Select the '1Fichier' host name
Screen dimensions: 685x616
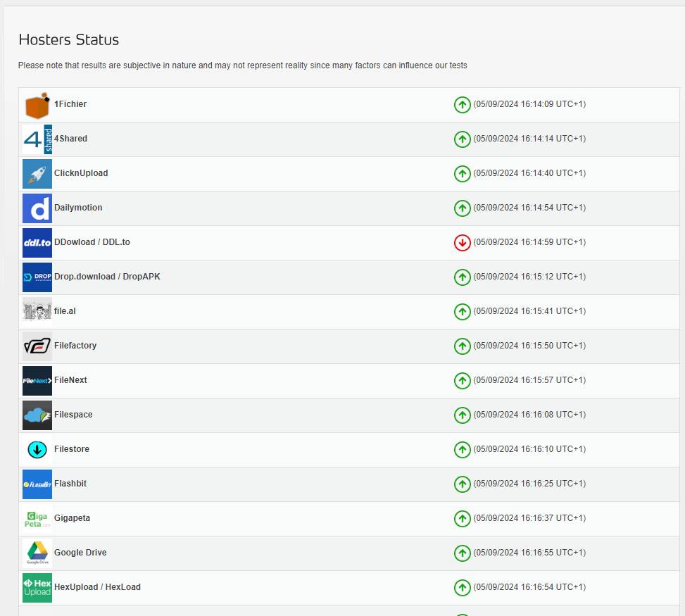[70, 104]
